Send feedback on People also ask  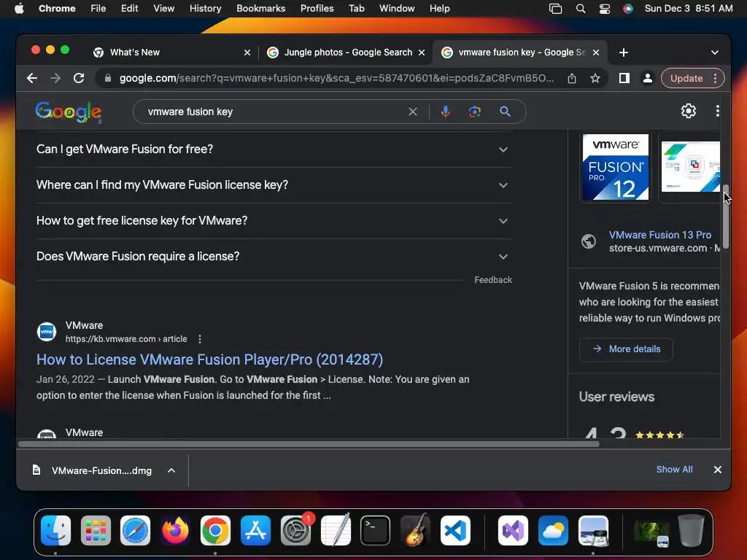pyautogui.click(x=493, y=280)
